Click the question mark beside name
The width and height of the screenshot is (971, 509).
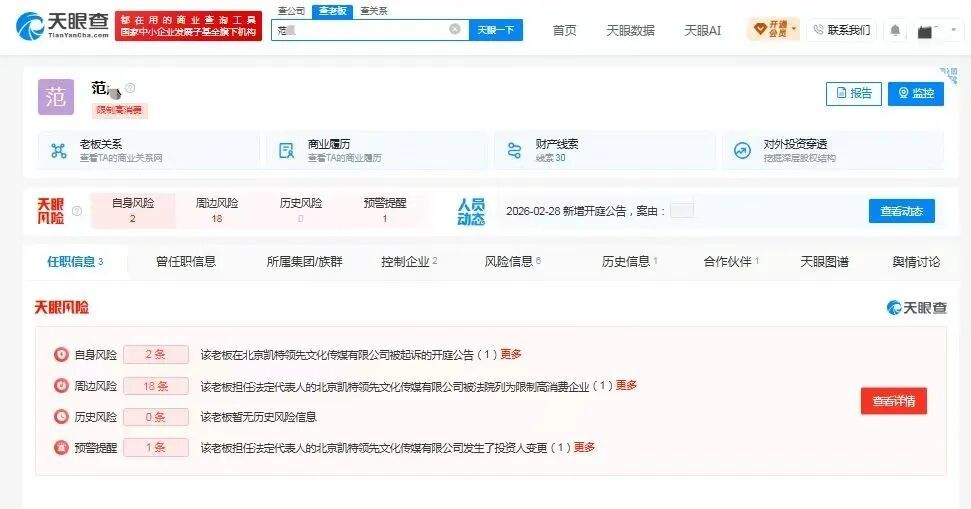coord(130,88)
